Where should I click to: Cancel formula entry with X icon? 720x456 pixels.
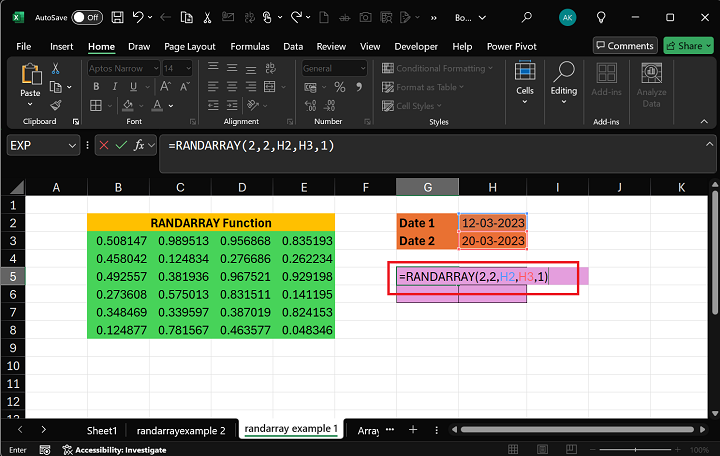tap(104, 146)
